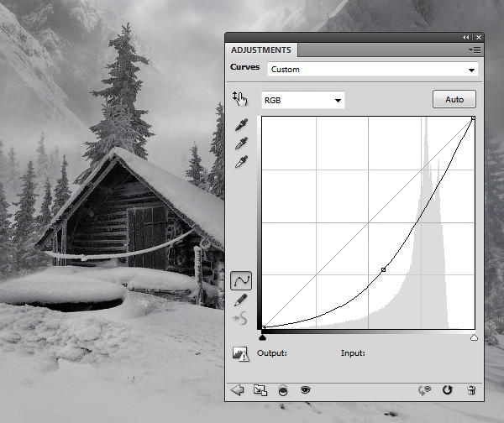Viewport: 504px width, 423px height.
Task: Click the histogram warning recalculate icon
Action: (x=240, y=354)
